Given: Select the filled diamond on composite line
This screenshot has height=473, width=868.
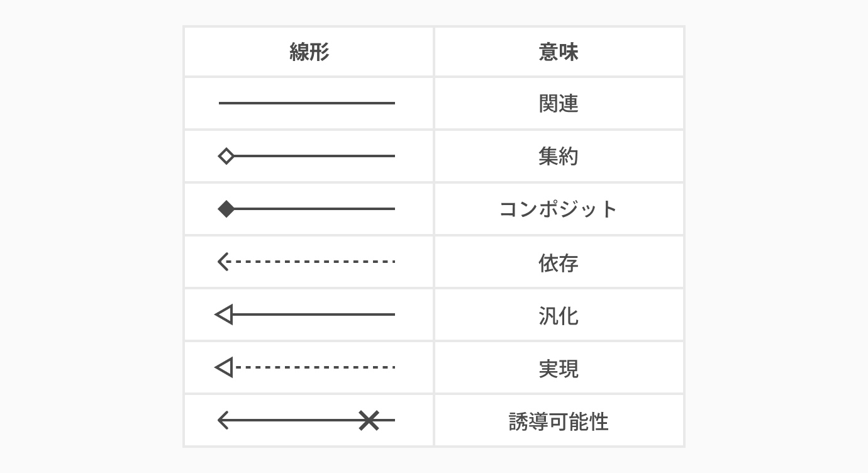Looking at the screenshot, I should [226, 209].
